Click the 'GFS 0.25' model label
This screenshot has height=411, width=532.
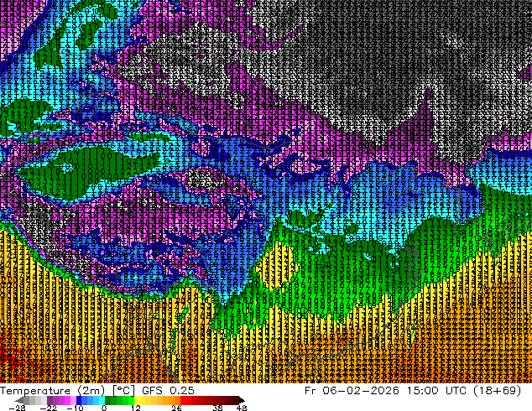click(x=168, y=391)
